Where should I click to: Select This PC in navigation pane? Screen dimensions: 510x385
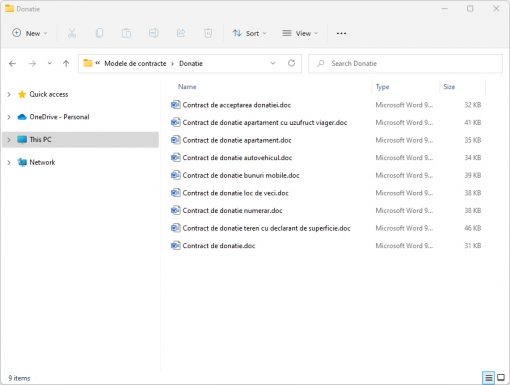tap(80, 140)
